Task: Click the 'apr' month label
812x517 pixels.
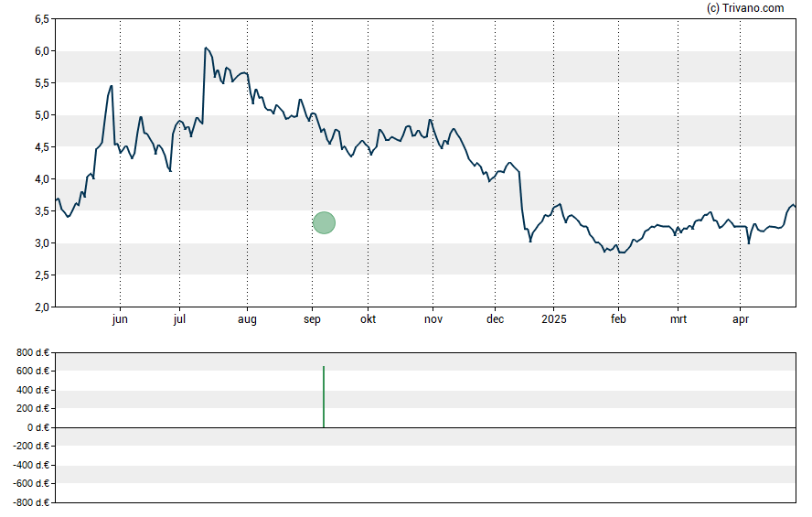Action: (741, 319)
